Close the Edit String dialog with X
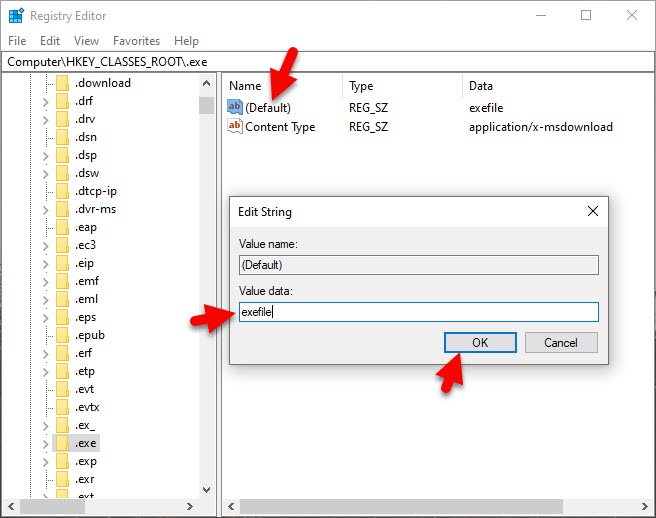The width and height of the screenshot is (656, 518). click(x=593, y=212)
